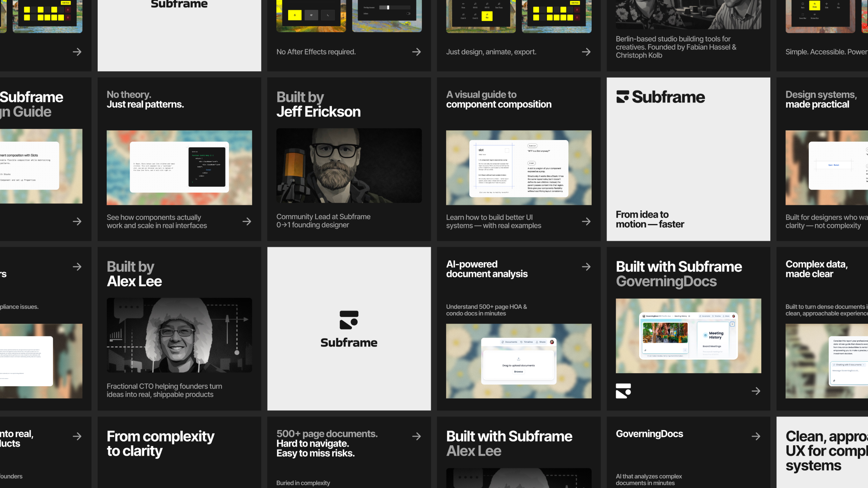Click the "Drag to upload documents" text
The width and height of the screenshot is (868, 488).
(518, 365)
